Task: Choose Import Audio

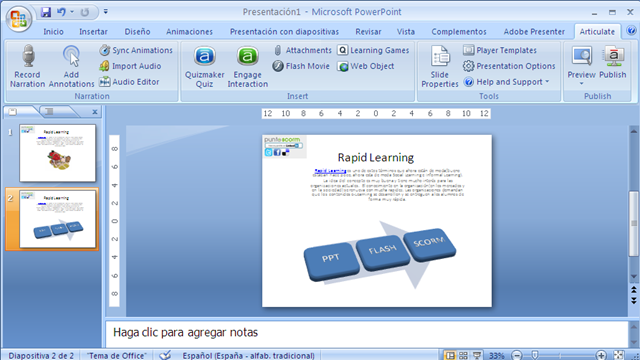Action: coord(130,66)
